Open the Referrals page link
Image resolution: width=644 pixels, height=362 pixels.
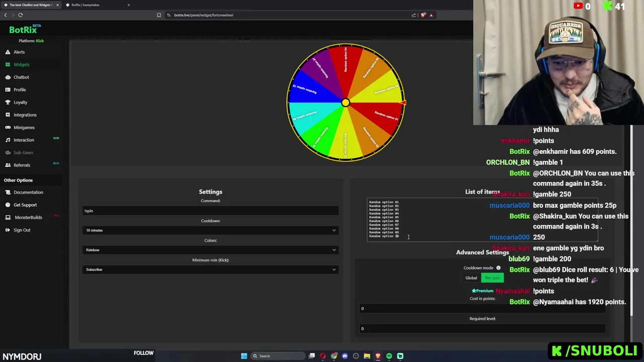22,165
